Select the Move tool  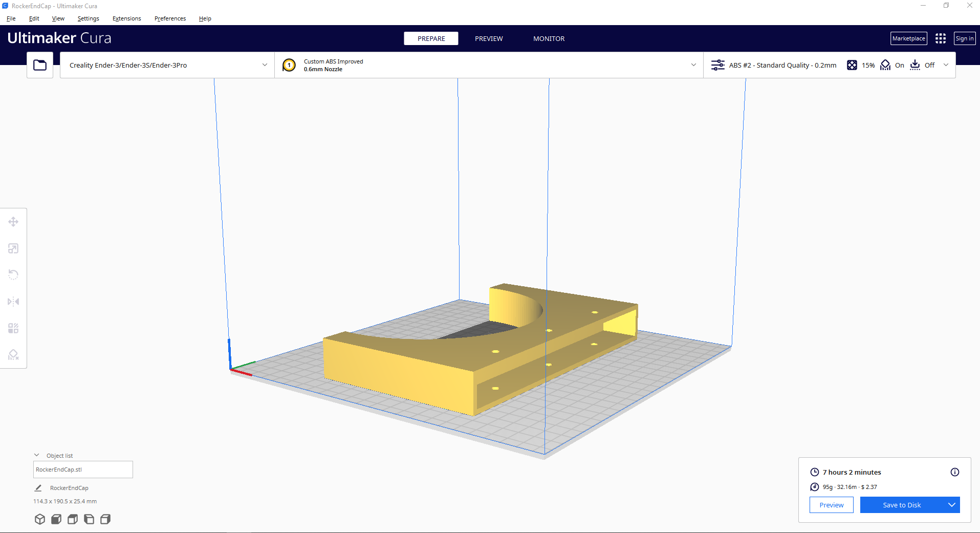[x=13, y=222]
